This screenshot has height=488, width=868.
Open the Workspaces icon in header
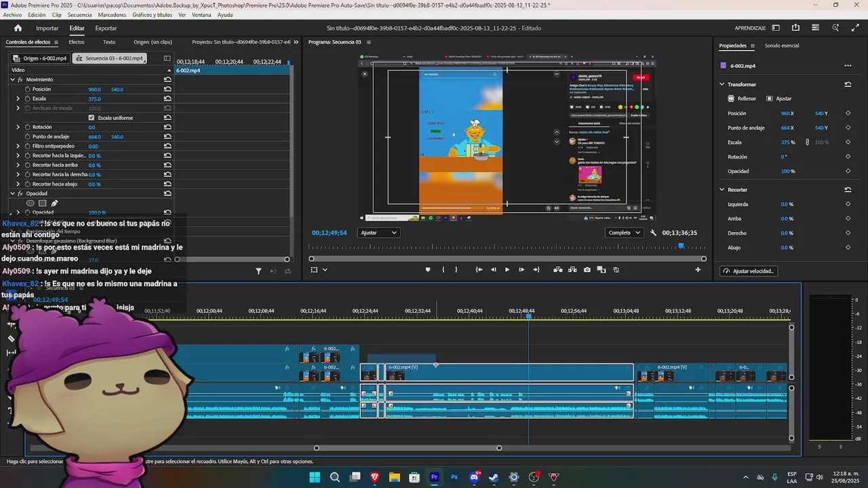(776, 28)
